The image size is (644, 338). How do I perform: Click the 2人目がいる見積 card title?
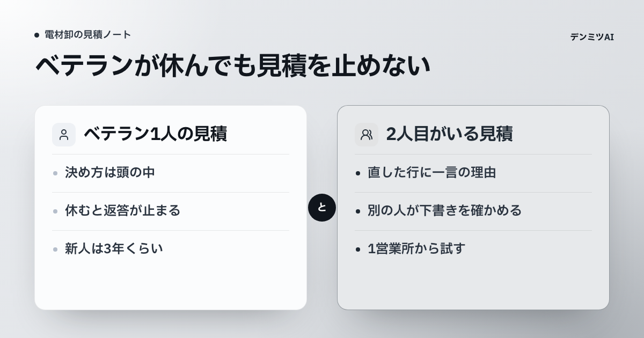point(449,134)
